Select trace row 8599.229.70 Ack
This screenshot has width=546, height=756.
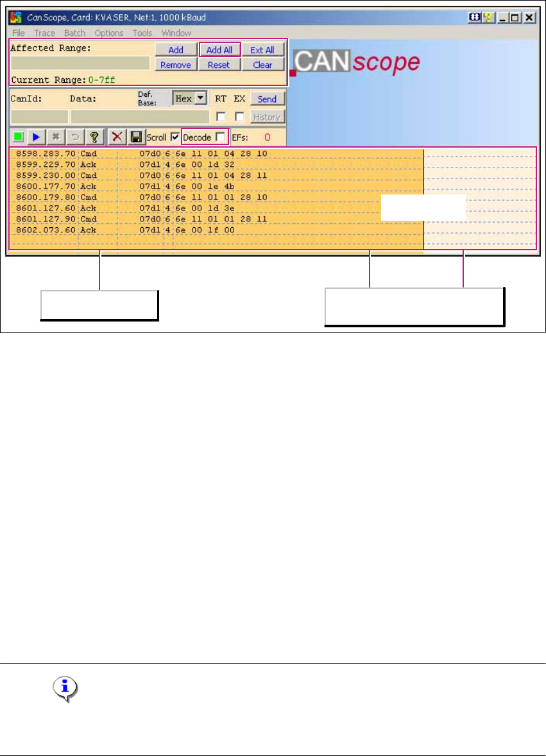pos(216,164)
